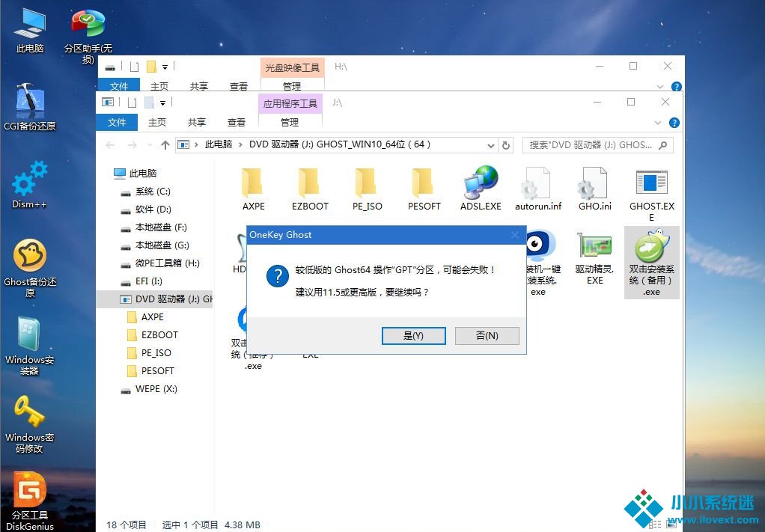Click the 是(Y) button
Image resolution: width=765 pixels, height=532 pixels.
414,335
